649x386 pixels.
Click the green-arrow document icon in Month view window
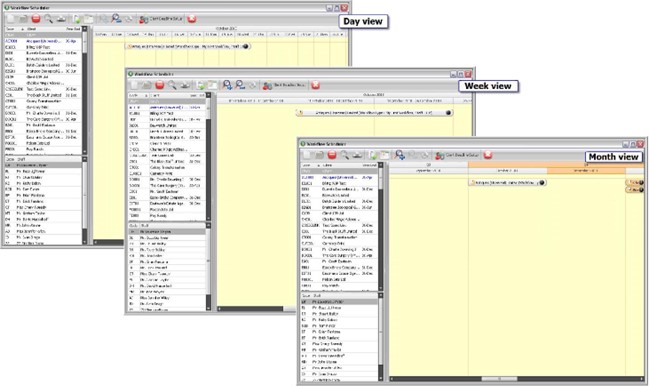[373, 155]
